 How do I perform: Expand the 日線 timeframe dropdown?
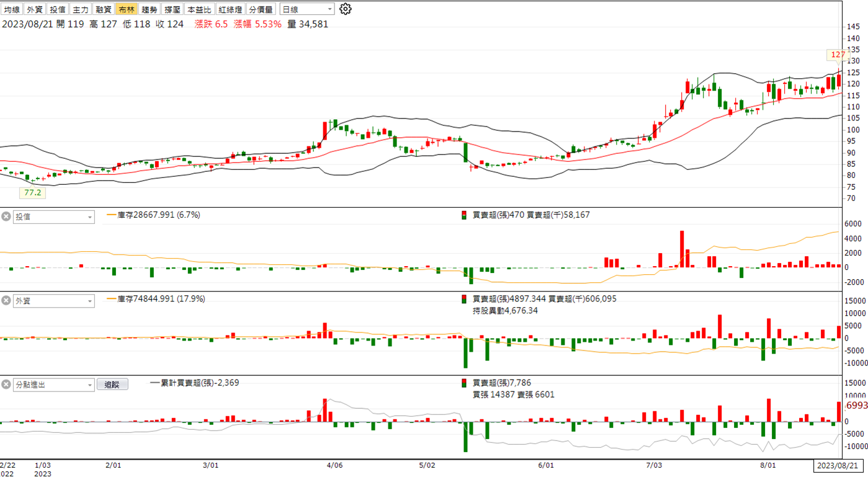point(307,9)
